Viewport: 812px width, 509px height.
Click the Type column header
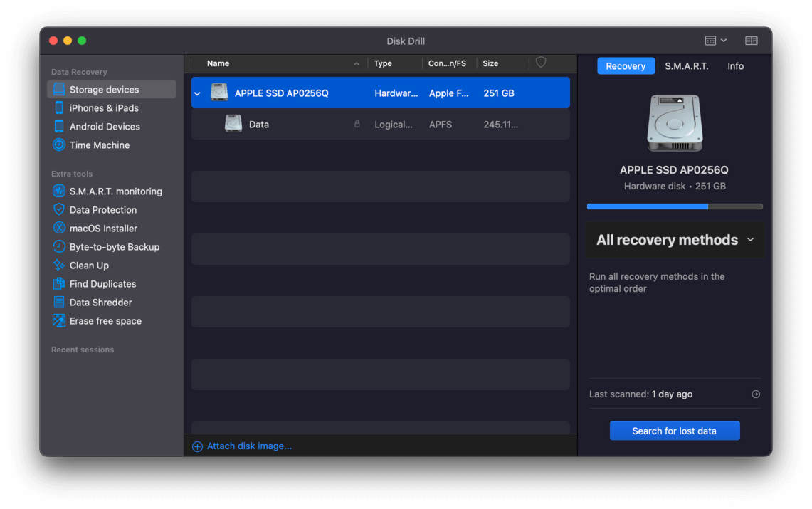point(383,63)
